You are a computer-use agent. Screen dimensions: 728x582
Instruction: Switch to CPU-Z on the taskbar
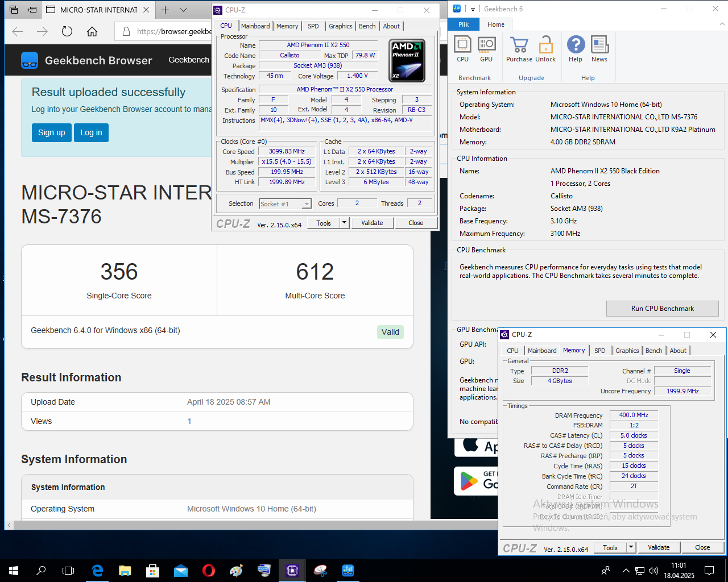(292, 571)
